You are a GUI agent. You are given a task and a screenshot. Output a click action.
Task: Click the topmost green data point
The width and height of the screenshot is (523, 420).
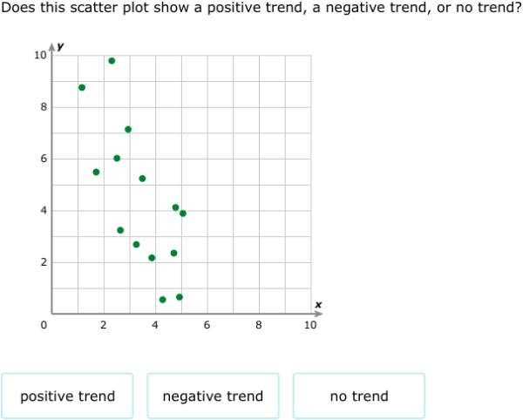coord(112,61)
